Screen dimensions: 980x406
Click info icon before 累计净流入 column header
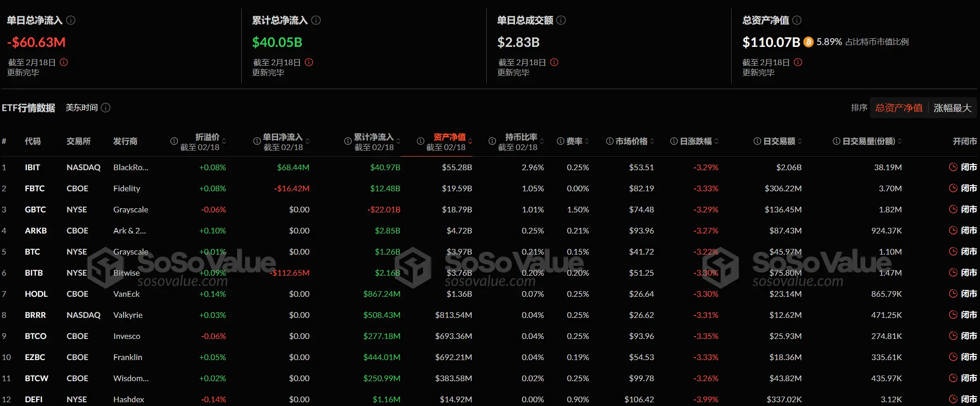click(x=348, y=141)
